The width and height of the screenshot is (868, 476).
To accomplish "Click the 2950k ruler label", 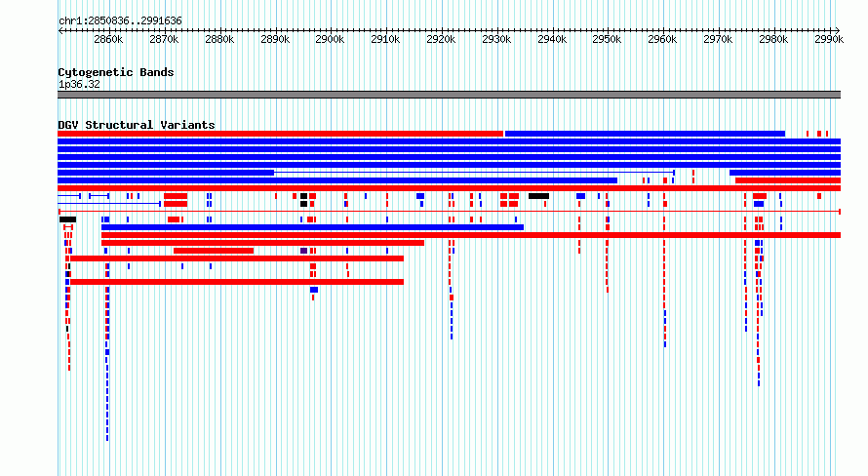I will [608, 39].
